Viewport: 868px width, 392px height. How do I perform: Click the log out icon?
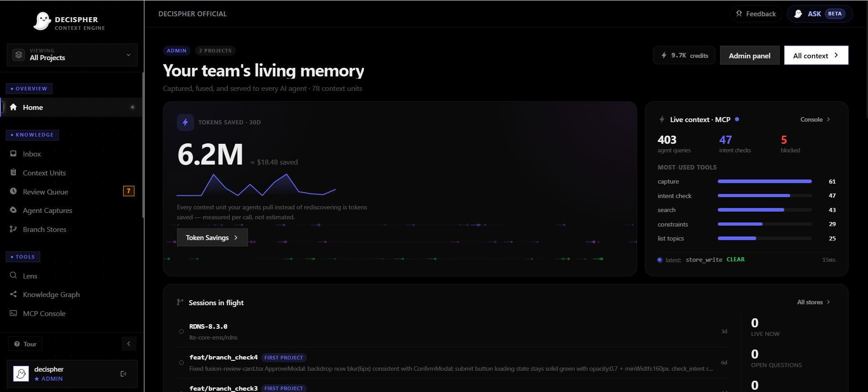point(123,374)
